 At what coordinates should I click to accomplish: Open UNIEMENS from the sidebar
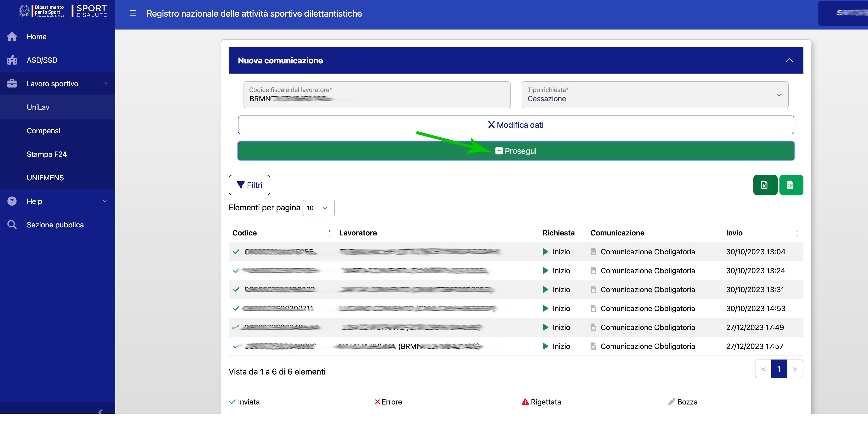pos(45,178)
